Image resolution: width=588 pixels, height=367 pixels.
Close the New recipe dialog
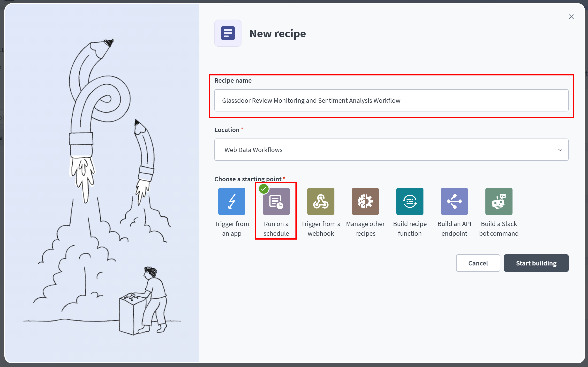pos(571,17)
